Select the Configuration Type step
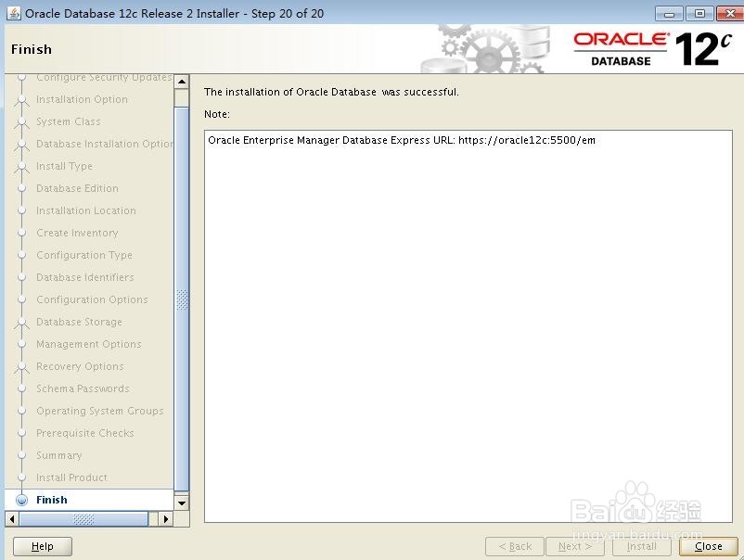Image resolution: width=744 pixels, height=560 pixels. (84, 255)
